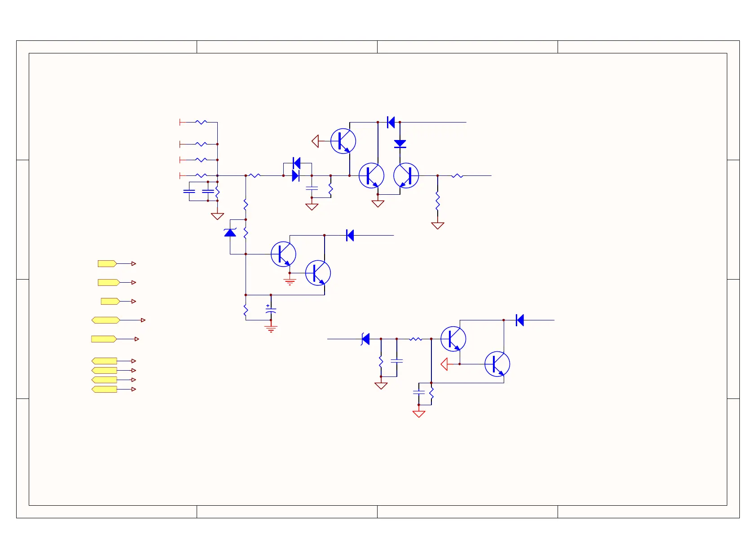Select the transistor fed by the dark-red arrow

(343, 141)
